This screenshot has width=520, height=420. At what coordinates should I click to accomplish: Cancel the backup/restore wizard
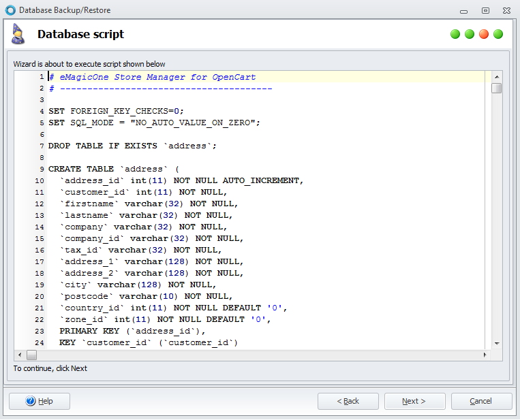[481, 401]
